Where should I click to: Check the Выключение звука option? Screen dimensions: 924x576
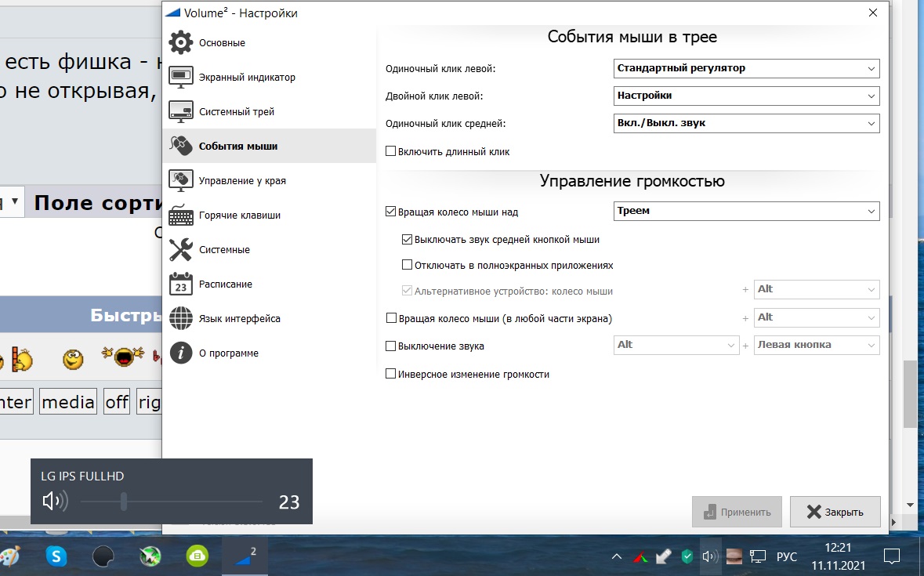[x=390, y=346]
